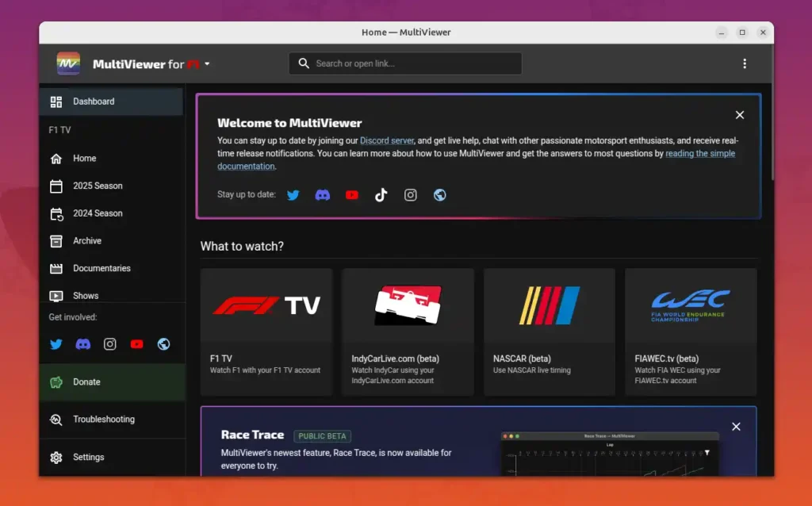Screen dimensions: 812x506
Task: Open the three-dot overflow menu
Action: coord(745,63)
